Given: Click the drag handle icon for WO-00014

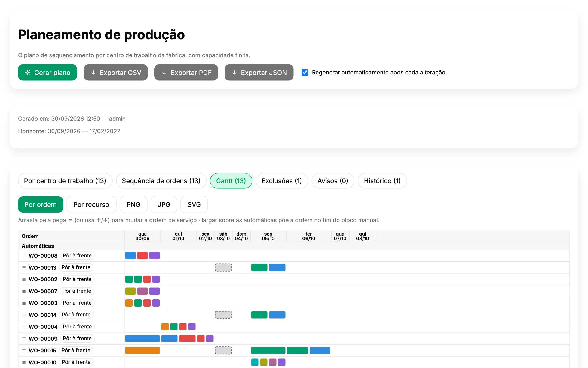Looking at the screenshot, I should point(24,315).
